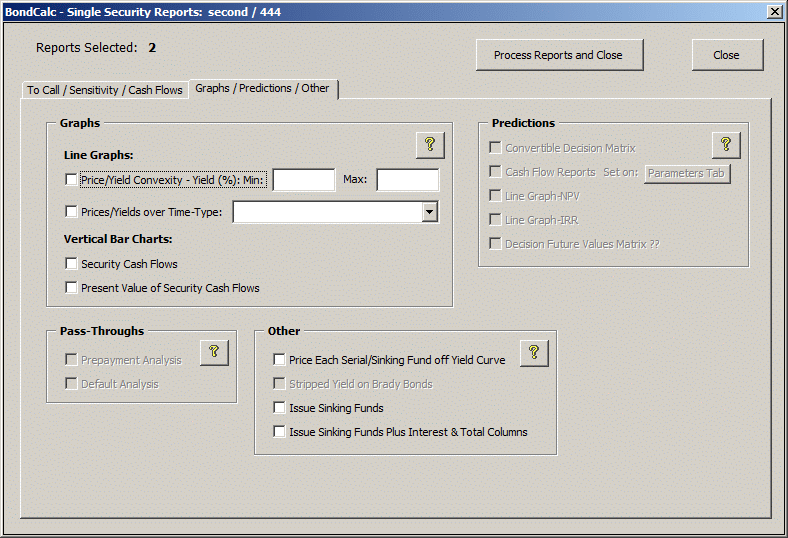The image size is (788, 538).
Task: Open help for the Pass-Throughs section
Action: pyautogui.click(x=214, y=352)
